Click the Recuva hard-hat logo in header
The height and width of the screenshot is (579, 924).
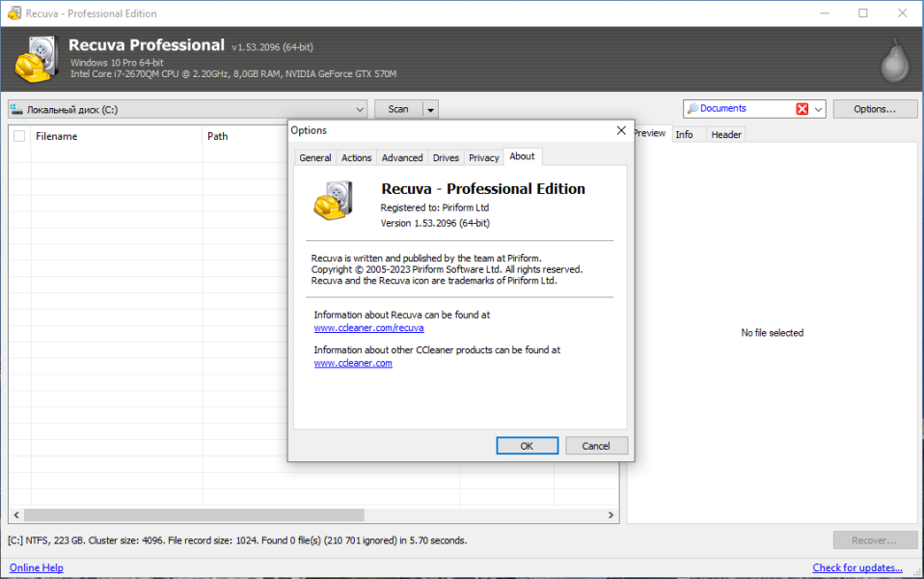tap(36, 59)
